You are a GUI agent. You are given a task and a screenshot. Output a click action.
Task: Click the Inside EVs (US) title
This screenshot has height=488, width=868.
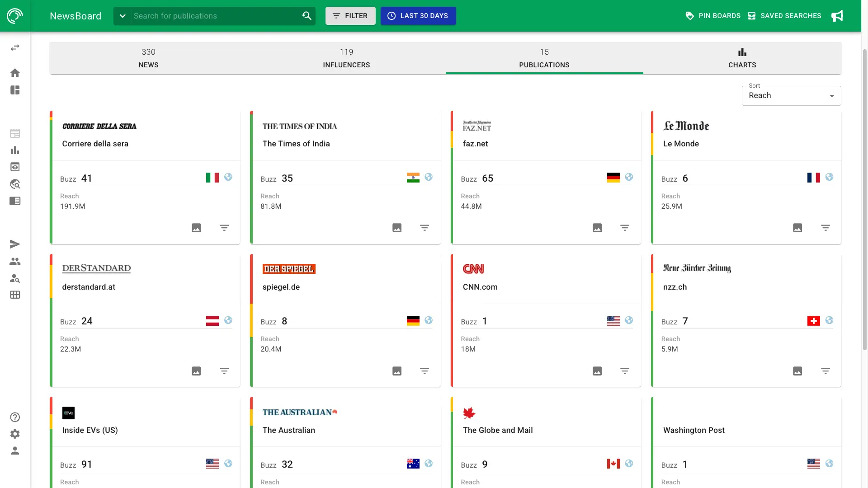(90, 430)
